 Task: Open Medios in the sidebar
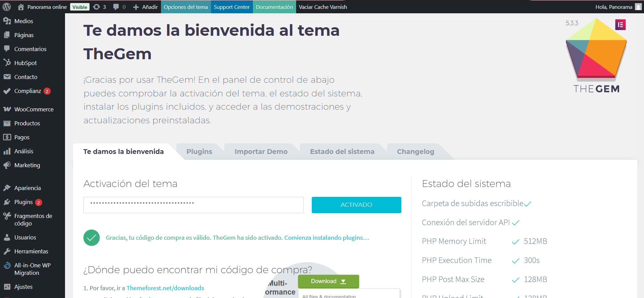pos(23,21)
